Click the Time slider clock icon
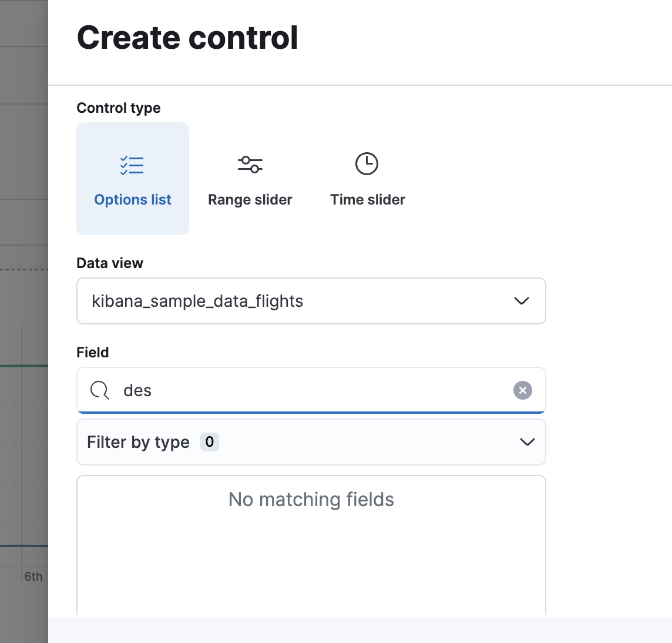 [x=367, y=163]
